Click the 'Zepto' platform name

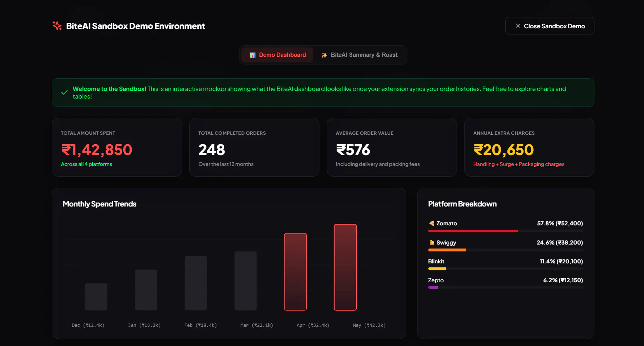pyautogui.click(x=436, y=280)
